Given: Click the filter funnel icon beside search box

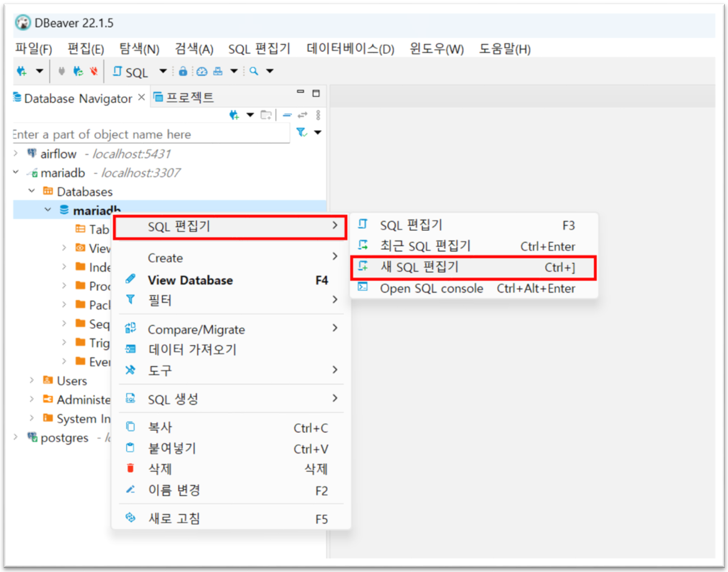Looking at the screenshot, I should tap(302, 132).
